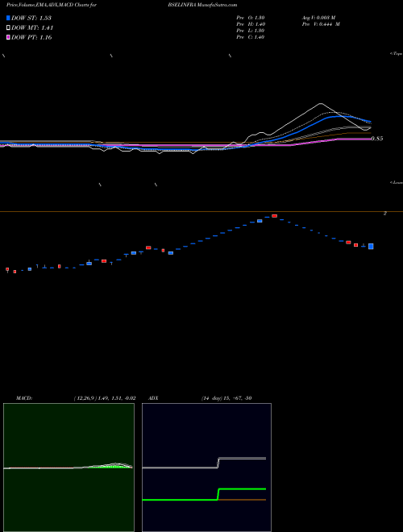
Task: Select the 'DOW MT: 1.41' legend text
Action: [x=32, y=28]
